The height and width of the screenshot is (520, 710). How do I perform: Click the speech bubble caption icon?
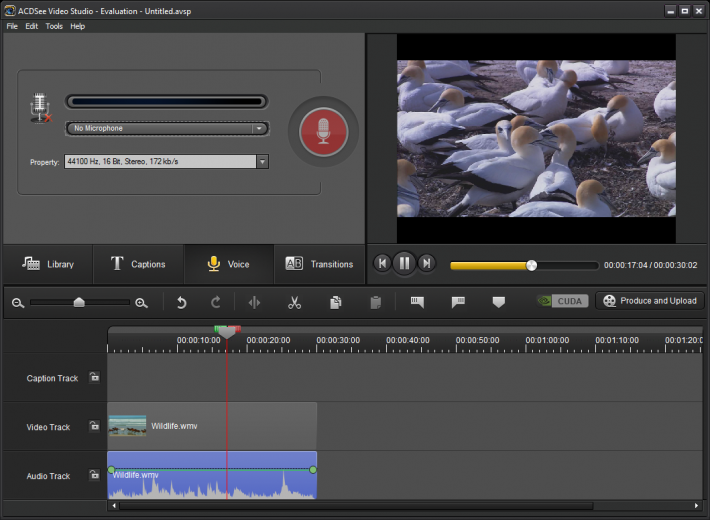pos(458,302)
